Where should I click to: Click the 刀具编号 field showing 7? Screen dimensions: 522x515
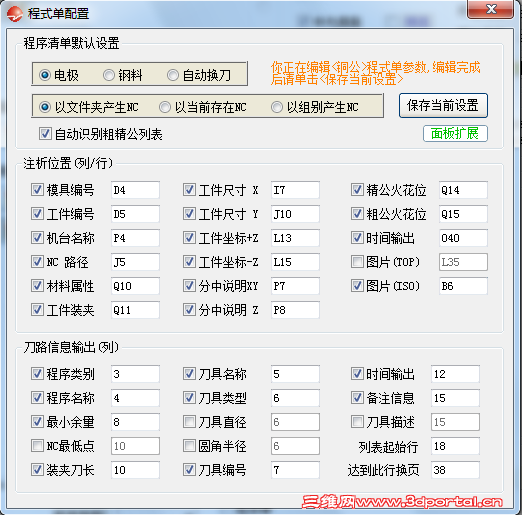295,470
